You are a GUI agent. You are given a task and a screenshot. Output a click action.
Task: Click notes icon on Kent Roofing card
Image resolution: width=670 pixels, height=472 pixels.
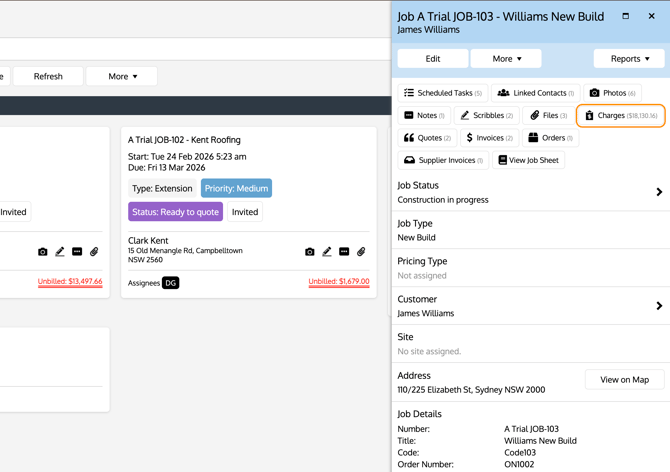point(344,252)
